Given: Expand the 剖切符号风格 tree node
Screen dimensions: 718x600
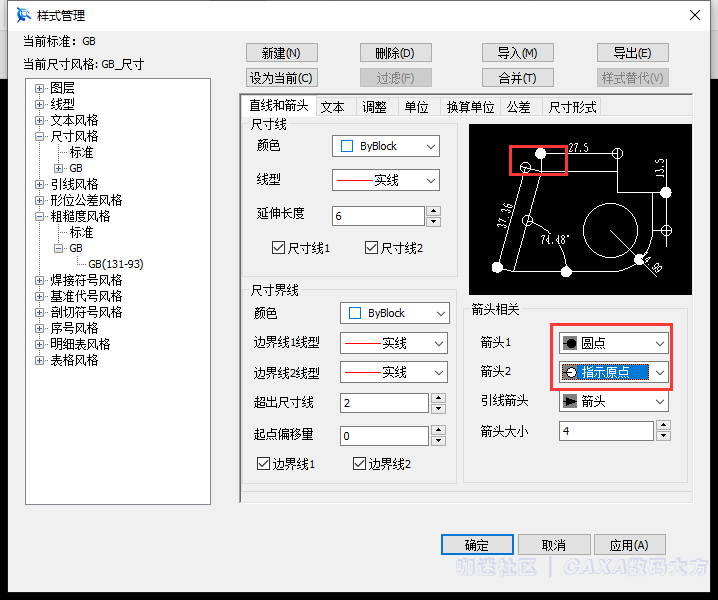Looking at the screenshot, I should coord(39,312).
